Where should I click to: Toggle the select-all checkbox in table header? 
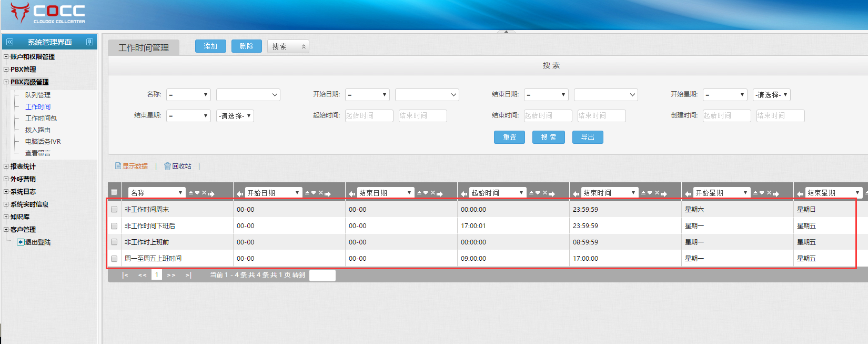pyautogui.click(x=114, y=192)
